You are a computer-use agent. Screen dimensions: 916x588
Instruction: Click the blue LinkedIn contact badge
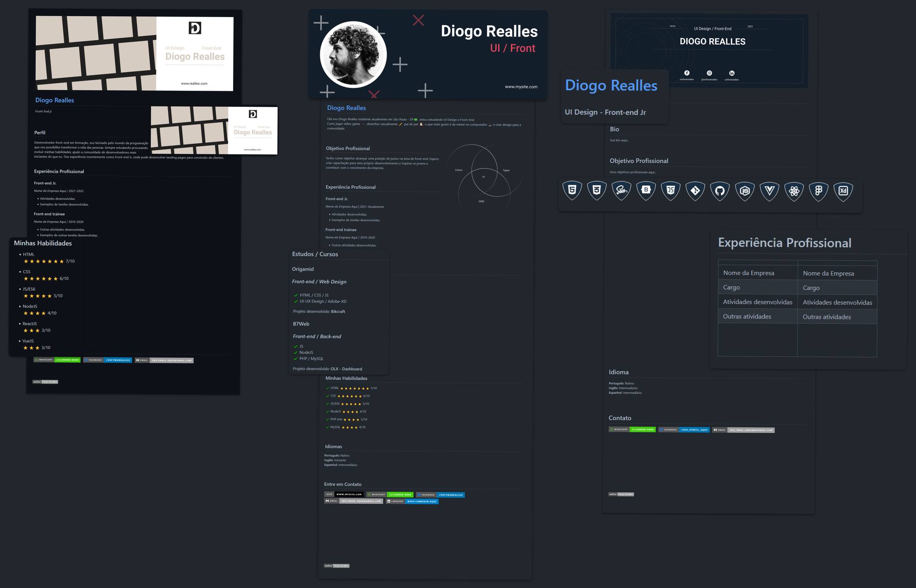[x=412, y=501]
